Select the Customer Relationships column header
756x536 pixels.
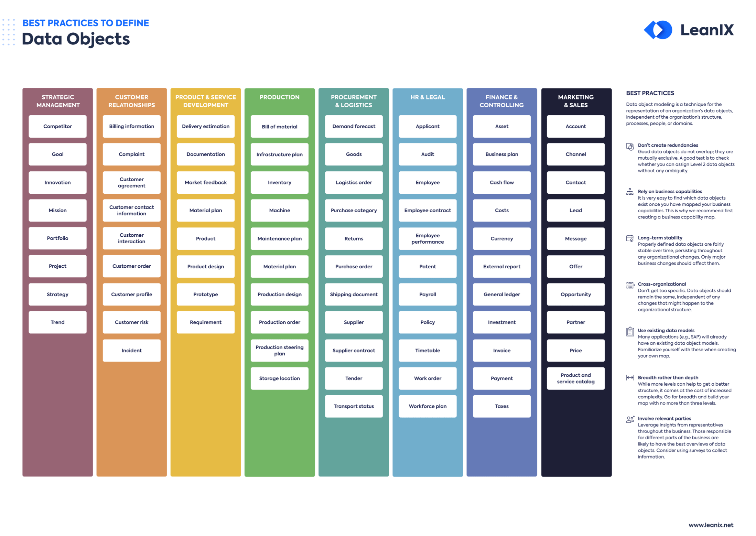pos(131,101)
